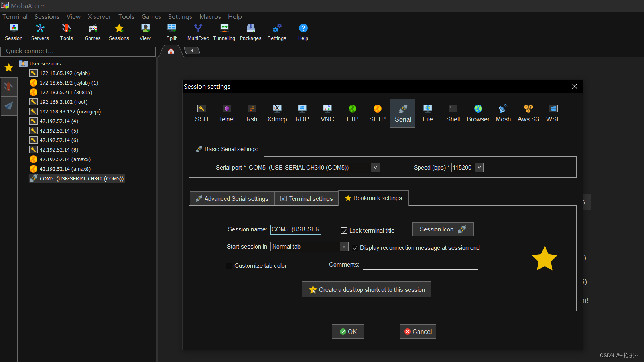Toggle Lock terminal title checkbox
The height and width of the screenshot is (362, 644).
click(x=344, y=231)
